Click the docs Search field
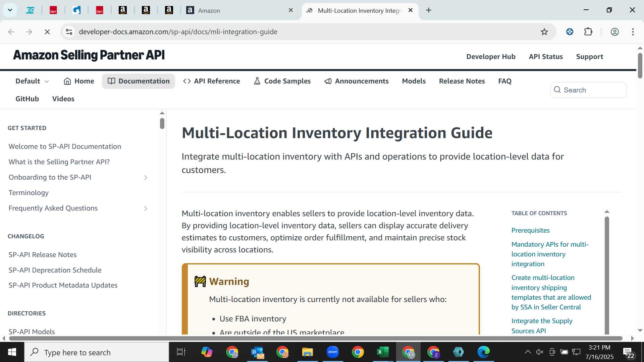Image resolution: width=644 pixels, height=362 pixels. [x=588, y=90]
